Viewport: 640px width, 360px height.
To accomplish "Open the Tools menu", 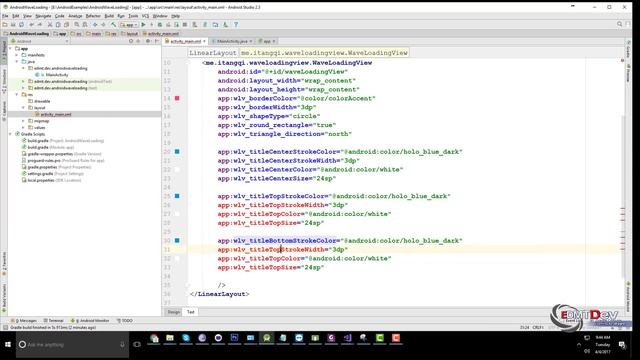I will tap(133, 16).
